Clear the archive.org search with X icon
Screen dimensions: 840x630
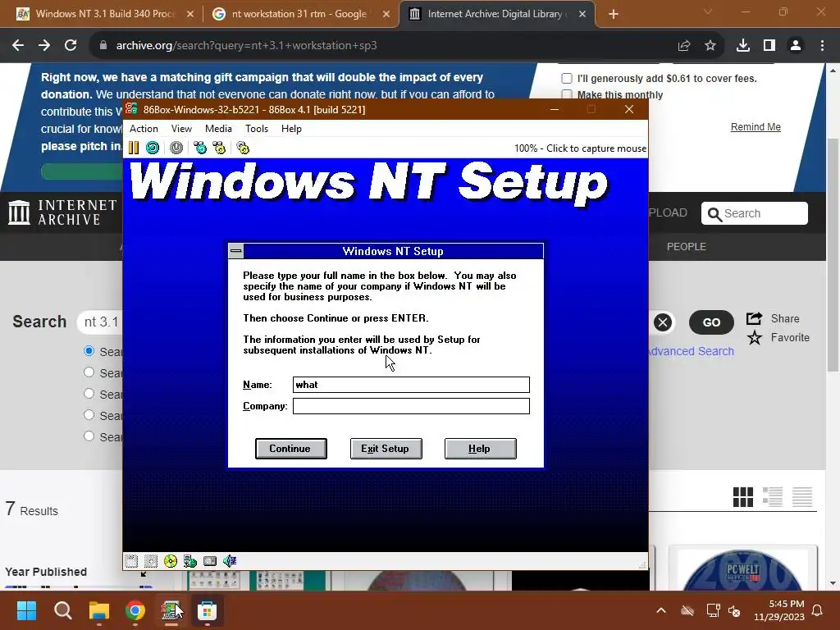click(x=663, y=322)
